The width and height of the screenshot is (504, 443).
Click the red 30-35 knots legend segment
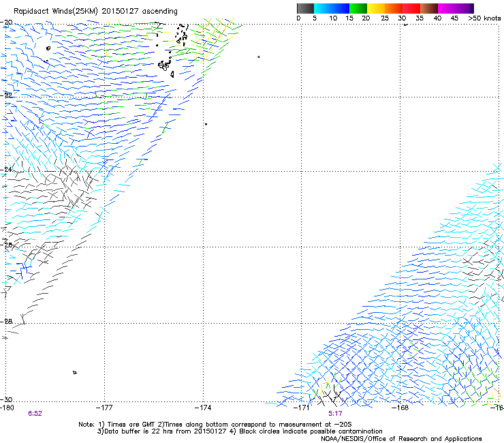(x=411, y=8)
